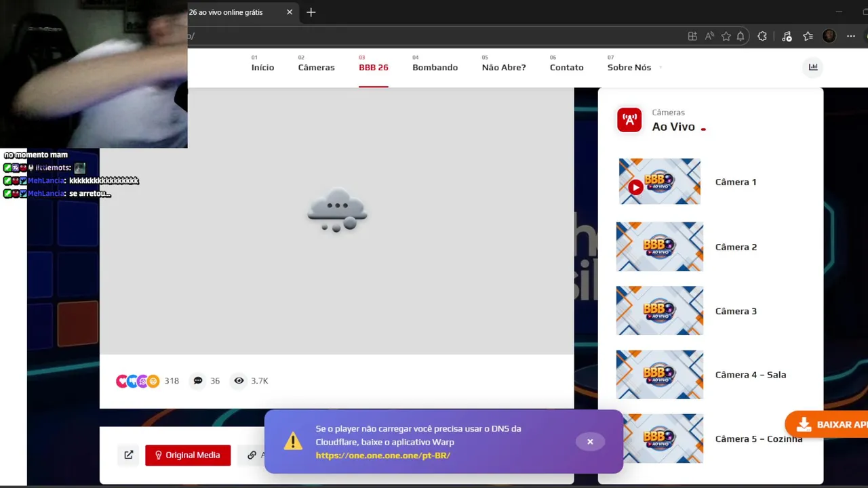
Task: Open the Bombando menu item
Action: [x=435, y=67]
